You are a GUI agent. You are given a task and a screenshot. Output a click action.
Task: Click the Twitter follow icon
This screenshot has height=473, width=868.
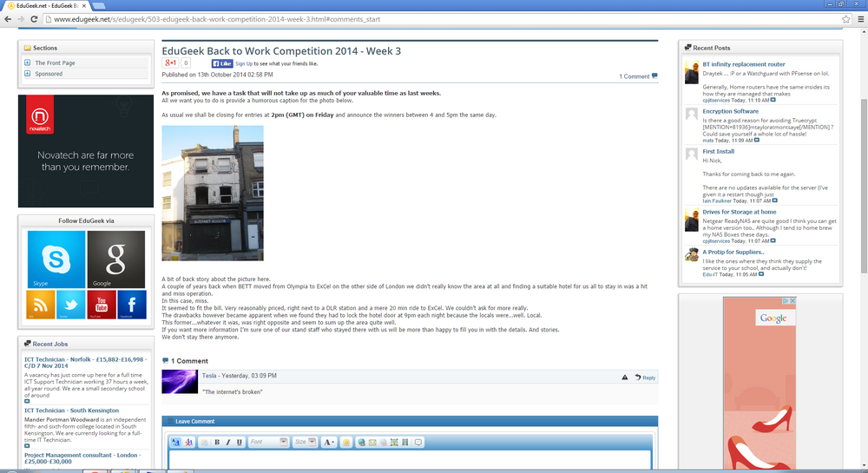click(x=71, y=305)
